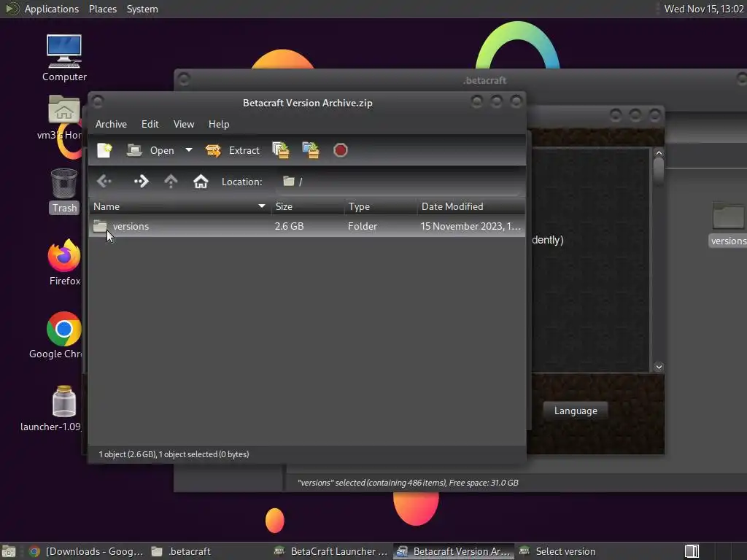Go to the home location icon
This screenshot has height=560, width=747.
[201, 182]
